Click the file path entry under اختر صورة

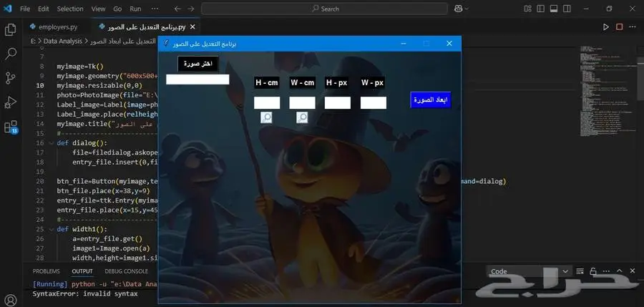(x=197, y=79)
